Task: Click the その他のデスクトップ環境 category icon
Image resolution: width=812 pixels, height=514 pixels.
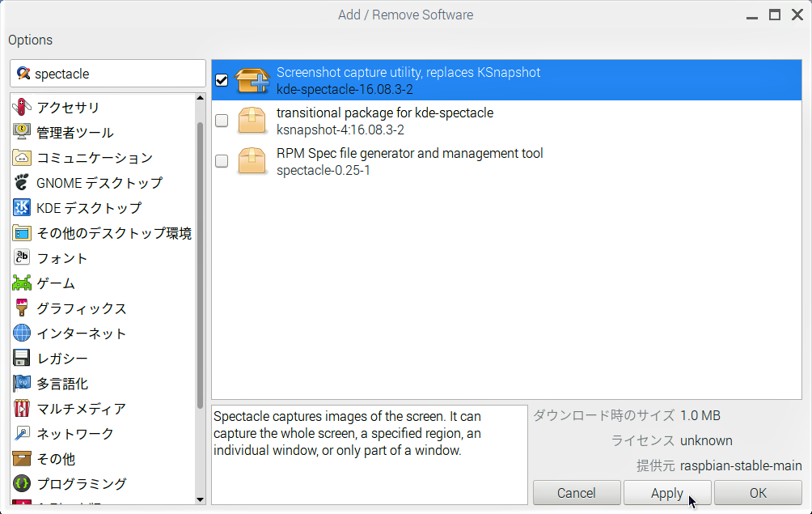Action: coord(22,232)
